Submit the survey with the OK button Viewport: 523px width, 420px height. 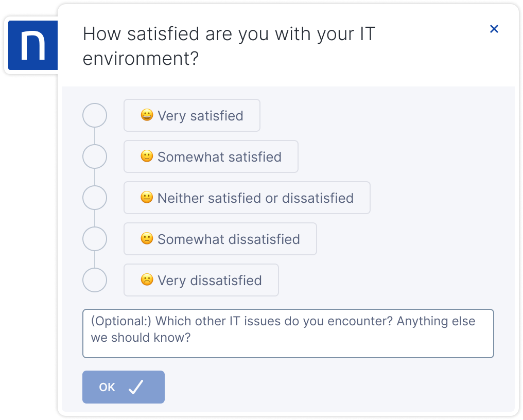123,387
